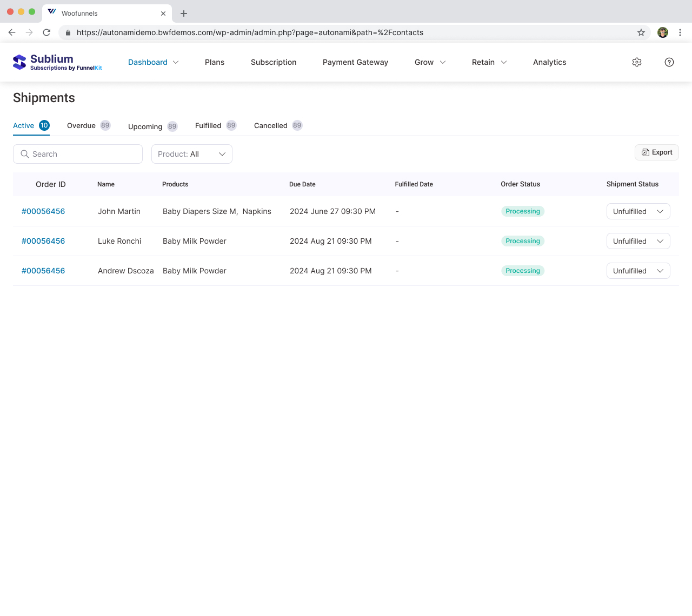Open Luke Ronchi's order ID link
The width and height of the screenshot is (692, 616).
(x=43, y=241)
